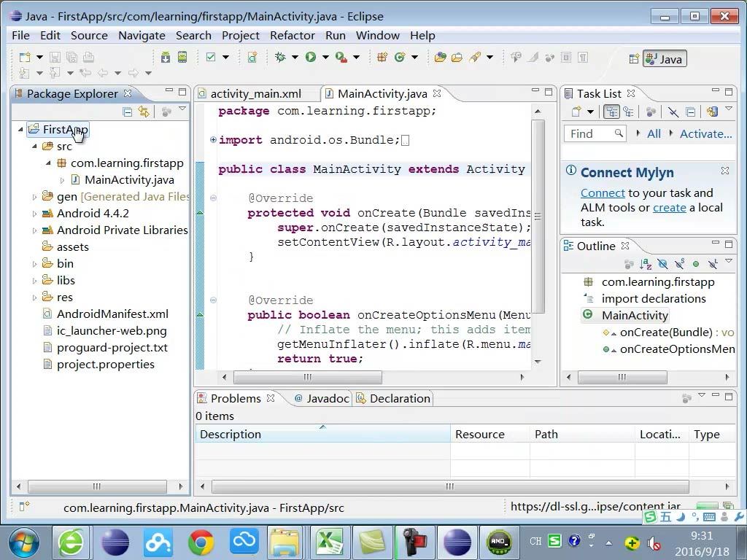
Task: Click the New Java Package icon
Action: pyautogui.click(x=382, y=58)
